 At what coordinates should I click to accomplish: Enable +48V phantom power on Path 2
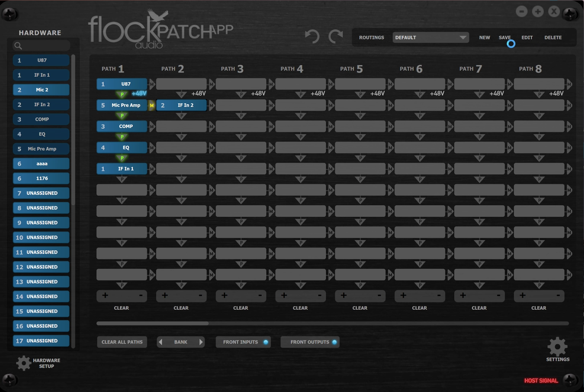[x=198, y=93]
